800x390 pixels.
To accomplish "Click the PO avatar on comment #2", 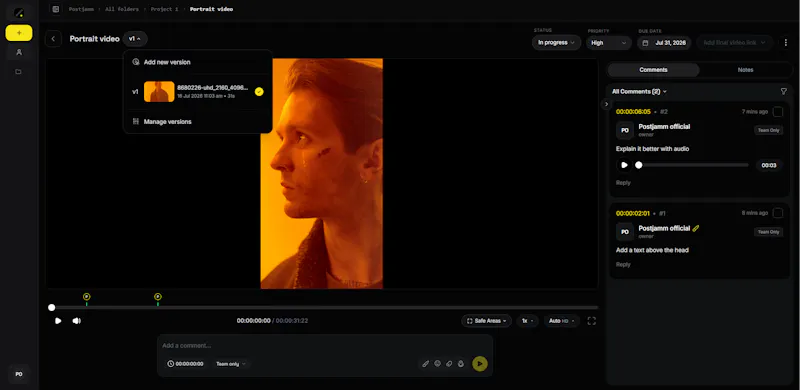I will (x=624, y=130).
